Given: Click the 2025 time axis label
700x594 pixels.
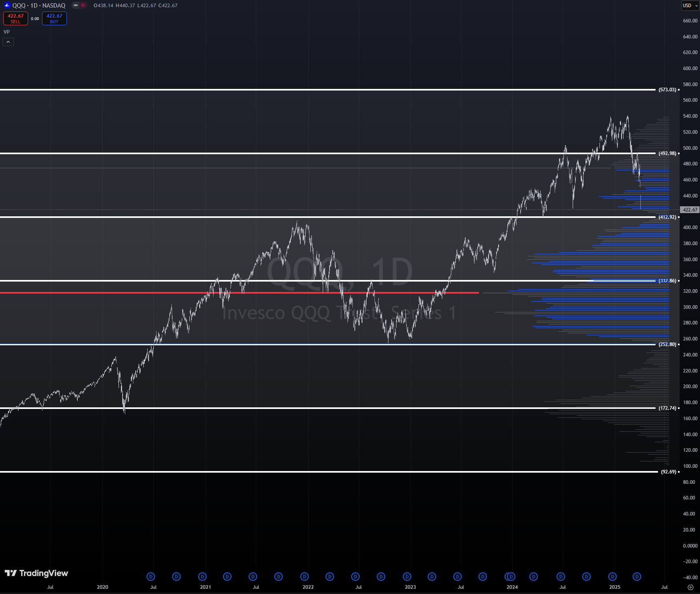Looking at the screenshot, I should coord(615,587).
